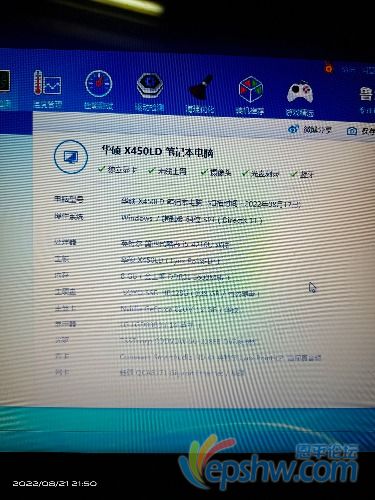Select the hardware checkup tab at far left
Image resolution: width=375 pixels, height=500 pixels.
click(5, 87)
